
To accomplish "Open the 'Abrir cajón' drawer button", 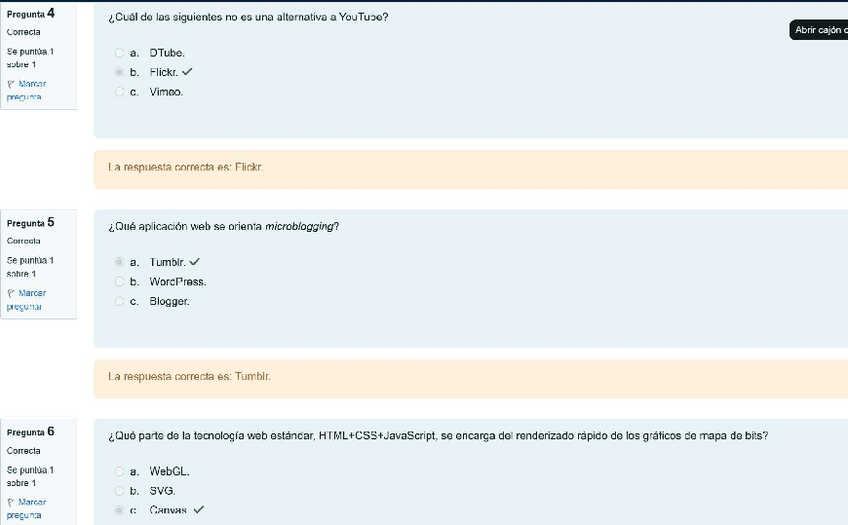I will pyautogui.click(x=819, y=30).
